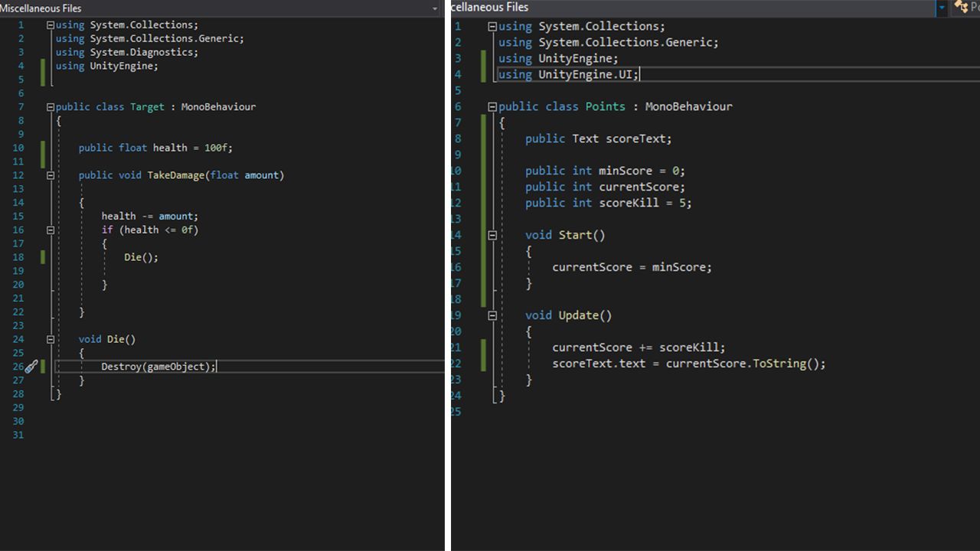Image resolution: width=980 pixels, height=551 pixels.
Task: Collapse the Update method body
Action: (x=492, y=315)
